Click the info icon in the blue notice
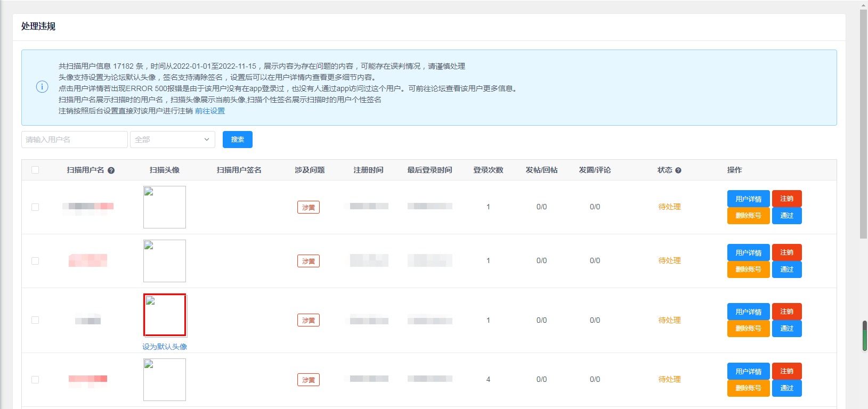The image size is (868, 409). pos(42,87)
